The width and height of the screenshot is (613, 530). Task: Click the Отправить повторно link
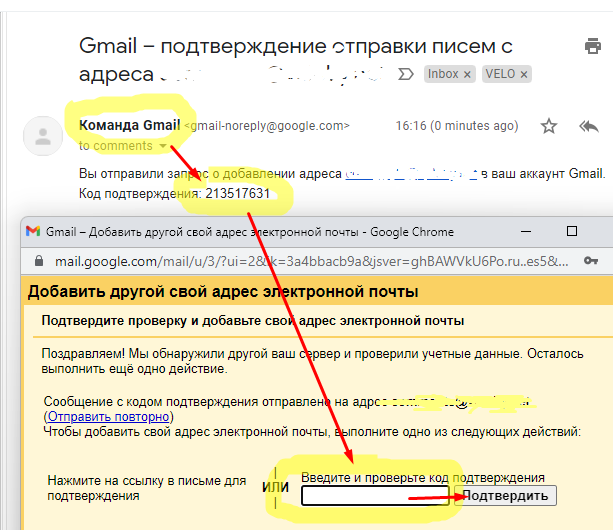(x=108, y=417)
